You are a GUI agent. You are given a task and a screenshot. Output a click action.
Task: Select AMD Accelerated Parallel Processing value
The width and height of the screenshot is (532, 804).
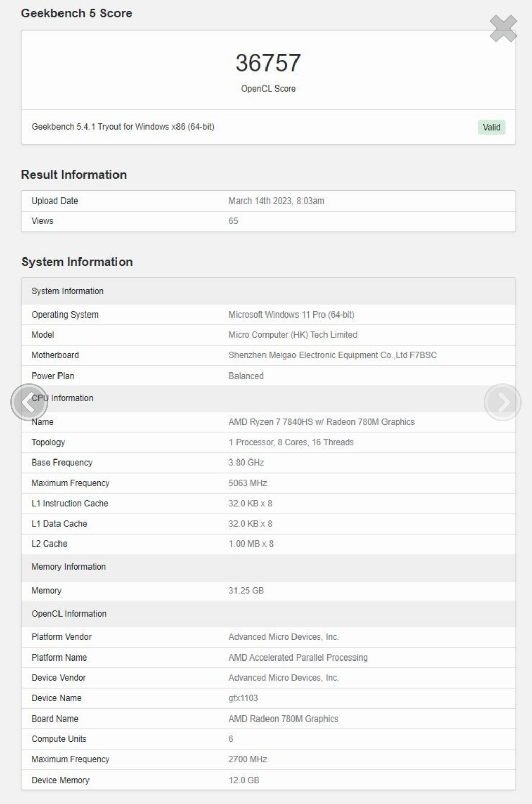coord(298,658)
